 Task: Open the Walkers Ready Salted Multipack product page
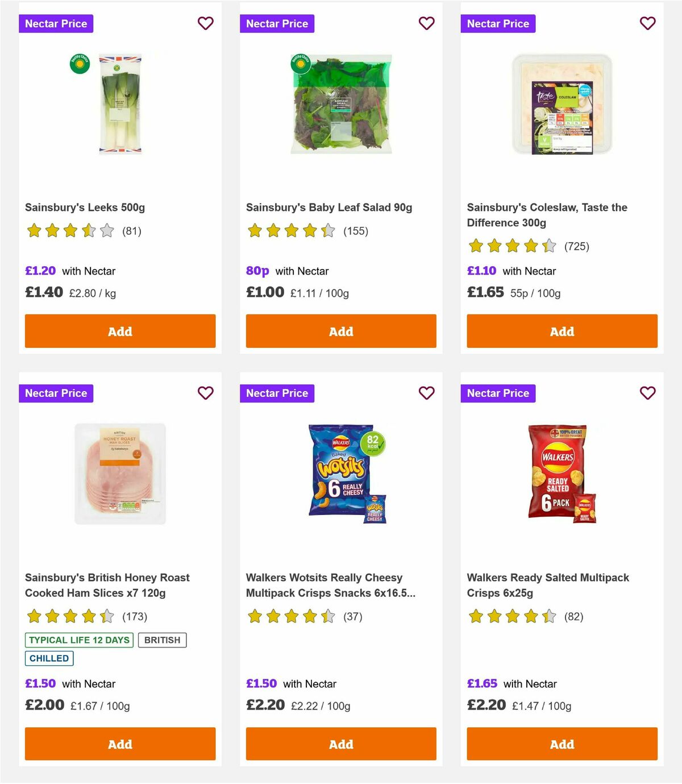pyautogui.click(x=548, y=584)
